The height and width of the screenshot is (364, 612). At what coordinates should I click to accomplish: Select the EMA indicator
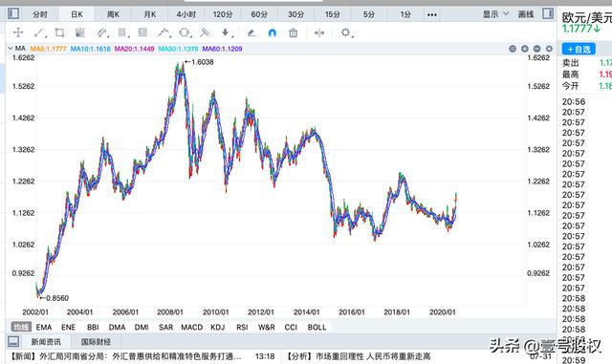pyautogui.click(x=44, y=327)
